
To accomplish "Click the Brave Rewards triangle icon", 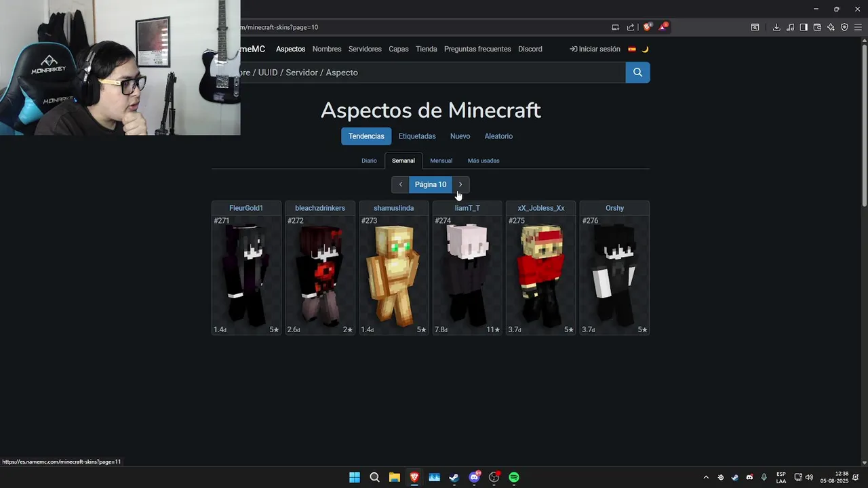I will [663, 27].
